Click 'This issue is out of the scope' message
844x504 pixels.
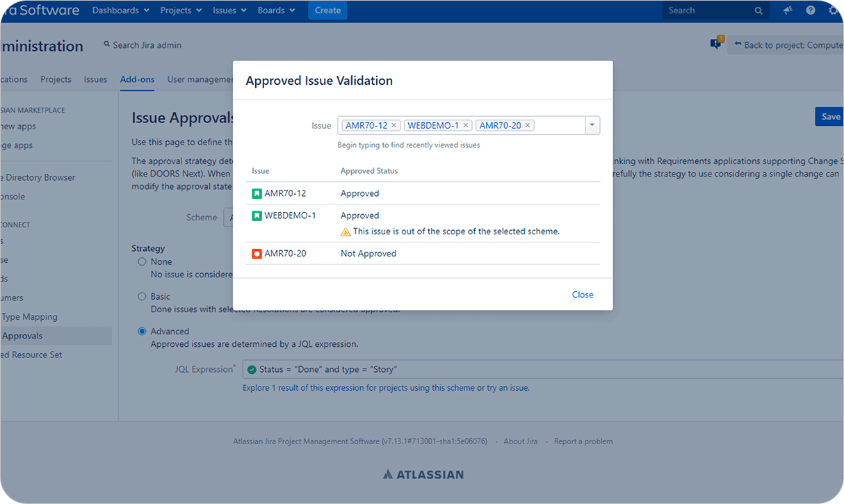[x=456, y=231]
